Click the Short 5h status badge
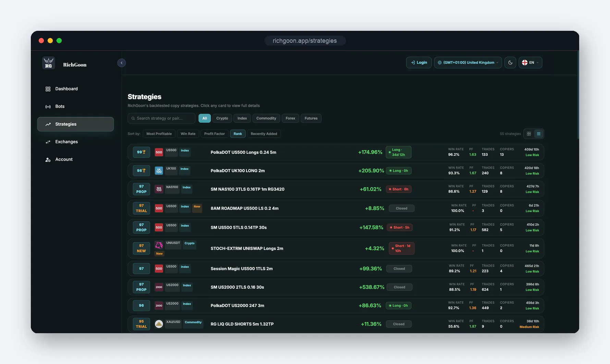 point(400,227)
